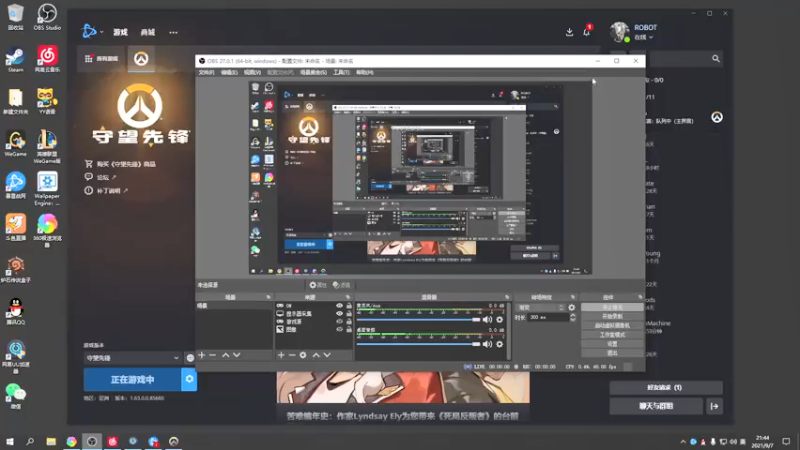Viewport: 800px width, 450px height.
Task: Show hidden system tray icons chevron
Action: tap(683, 441)
